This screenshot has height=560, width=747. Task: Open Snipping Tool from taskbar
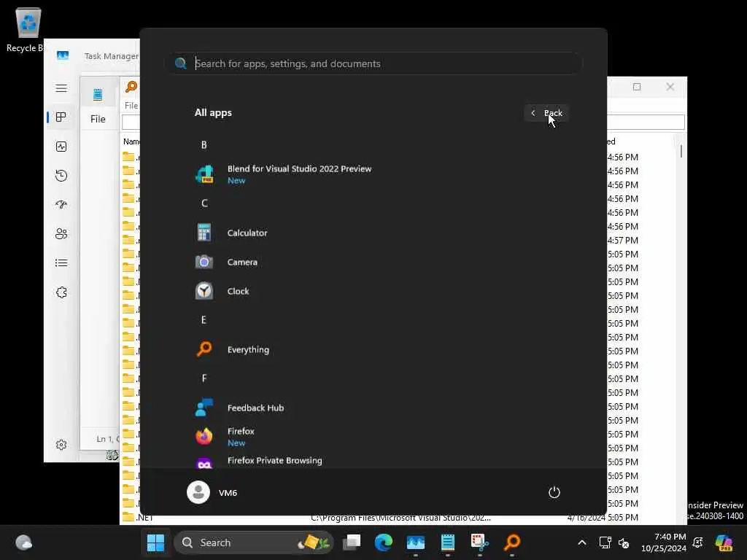tap(480, 542)
